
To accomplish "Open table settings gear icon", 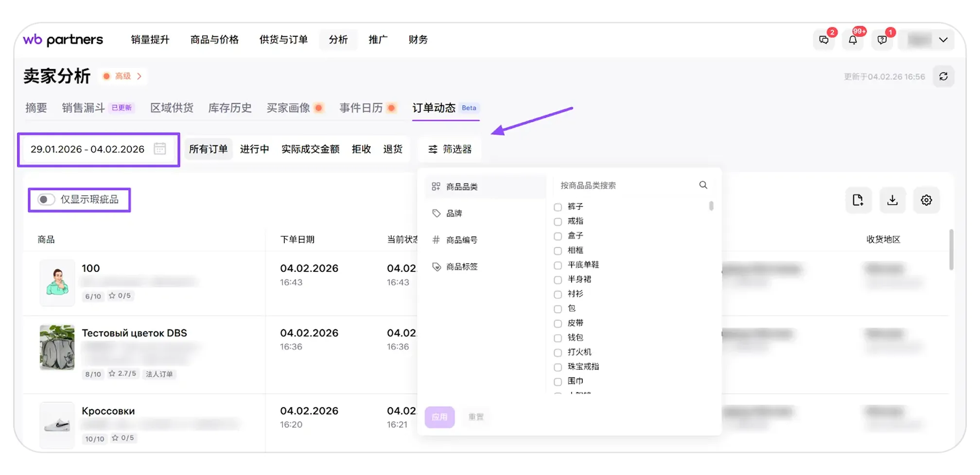I will 926,200.
